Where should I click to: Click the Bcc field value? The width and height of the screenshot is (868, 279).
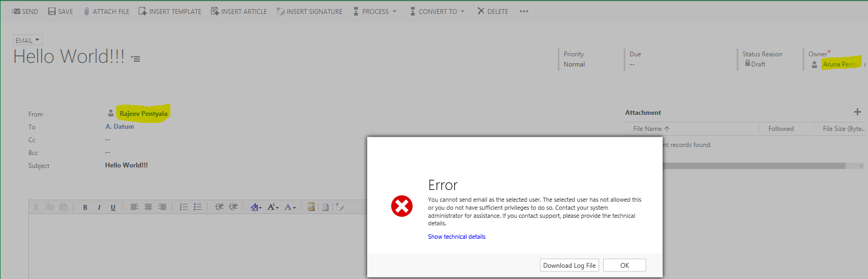(108, 152)
